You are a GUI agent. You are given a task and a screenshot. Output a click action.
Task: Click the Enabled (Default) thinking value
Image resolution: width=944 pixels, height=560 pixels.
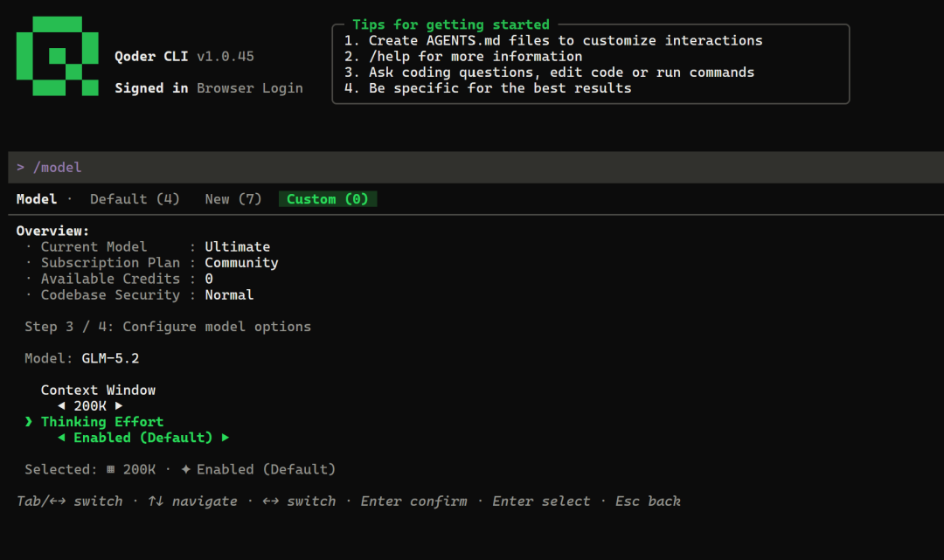point(143,438)
